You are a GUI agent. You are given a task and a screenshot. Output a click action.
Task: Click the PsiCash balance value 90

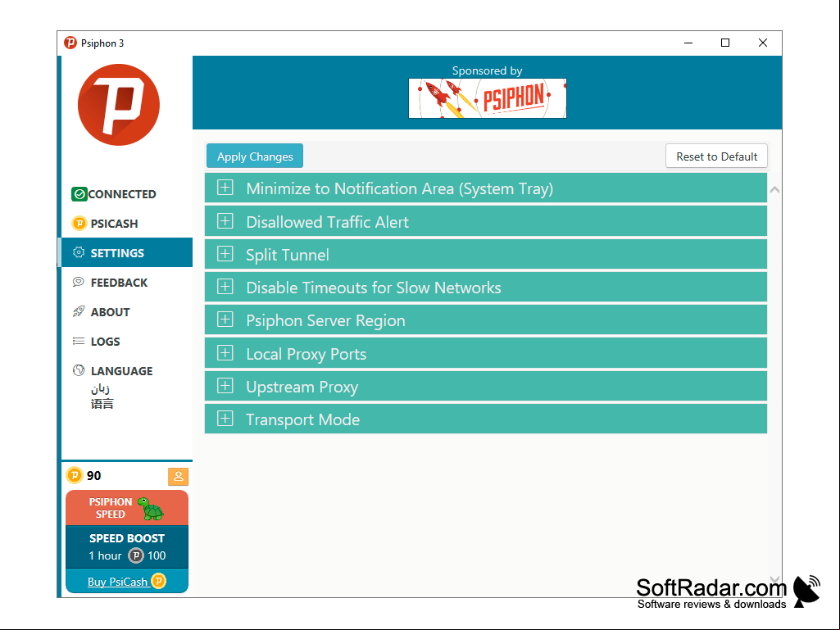pos(93,476)
